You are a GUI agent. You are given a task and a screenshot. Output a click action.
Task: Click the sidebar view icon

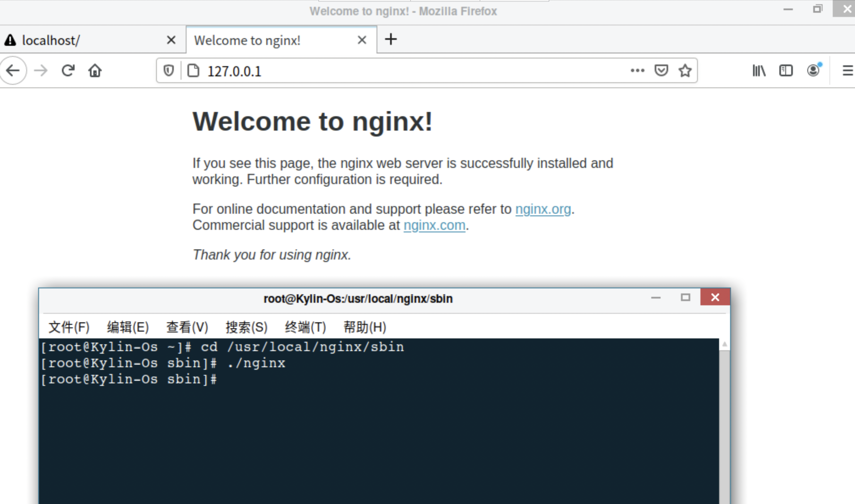[786, 71]
